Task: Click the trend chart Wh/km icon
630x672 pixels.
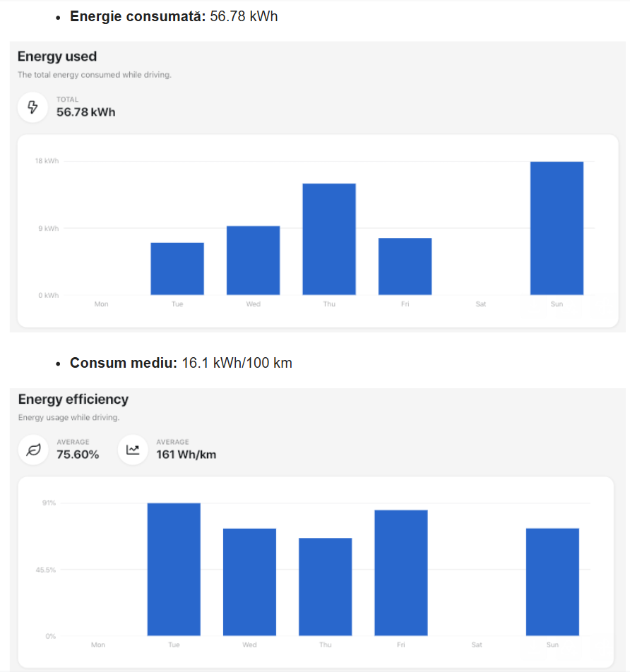Action: pos(133,450)
